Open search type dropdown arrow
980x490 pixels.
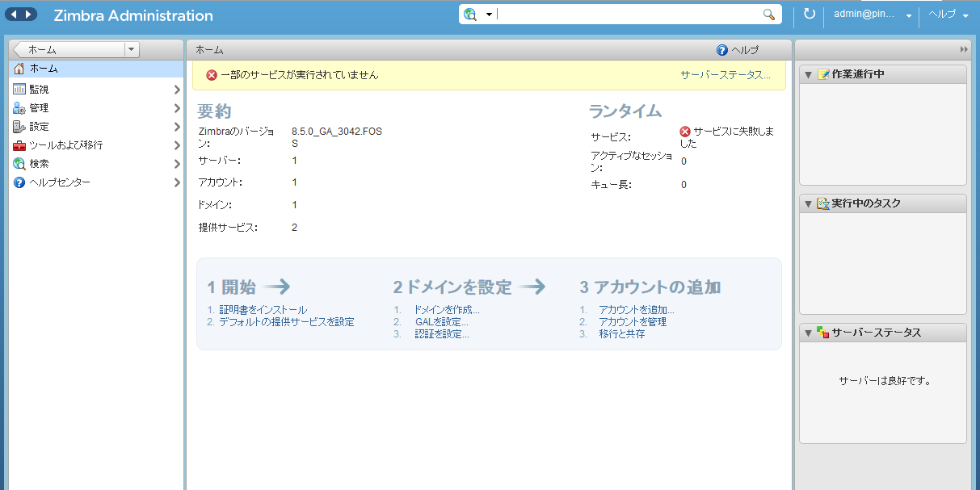point(489,15)
